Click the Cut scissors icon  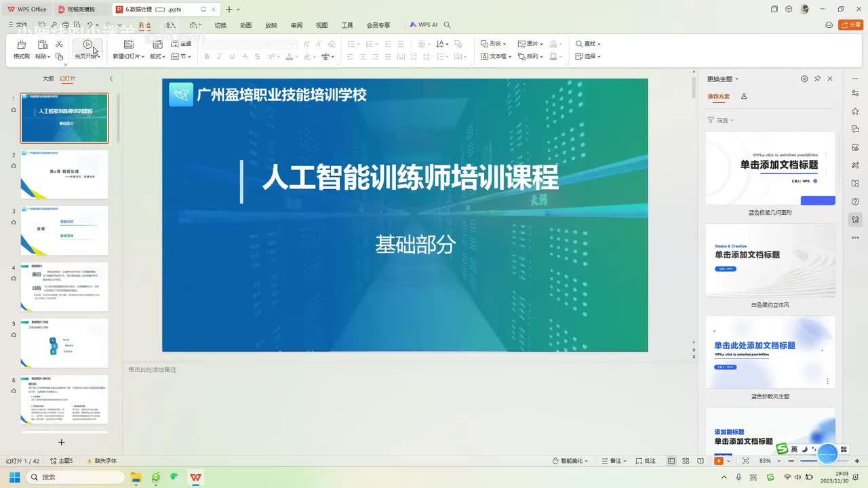pyautogui.click(x=59, y=44)
